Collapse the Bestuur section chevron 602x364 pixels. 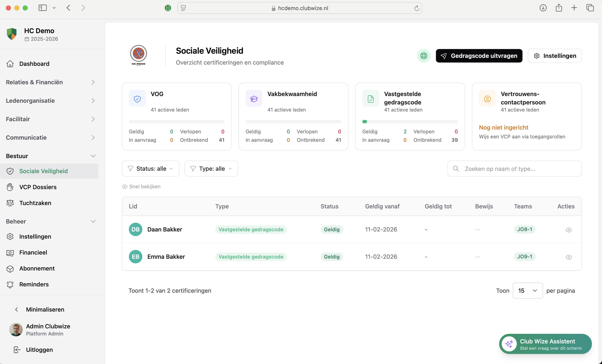[x=93, y=156]
